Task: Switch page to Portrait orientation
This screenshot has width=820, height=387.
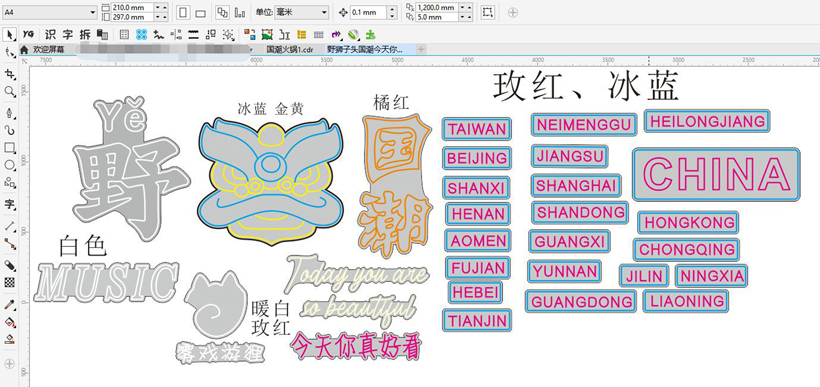Action: tap(183, 13)
